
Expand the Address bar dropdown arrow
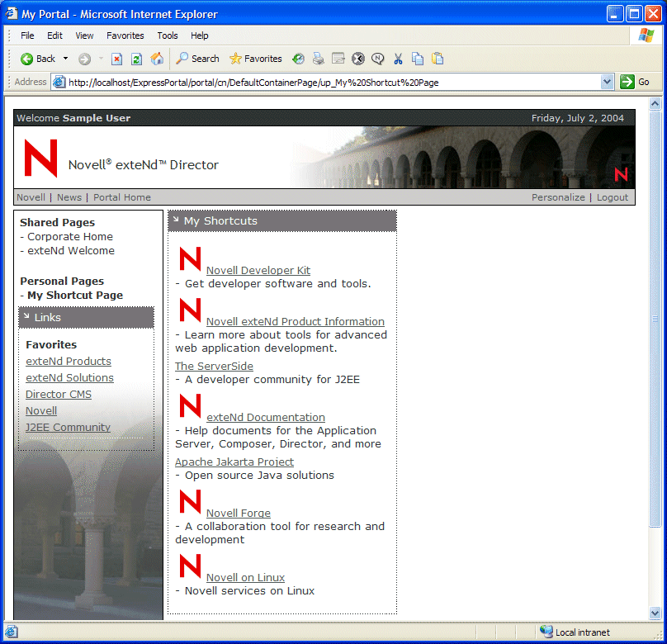coord(607,82)
